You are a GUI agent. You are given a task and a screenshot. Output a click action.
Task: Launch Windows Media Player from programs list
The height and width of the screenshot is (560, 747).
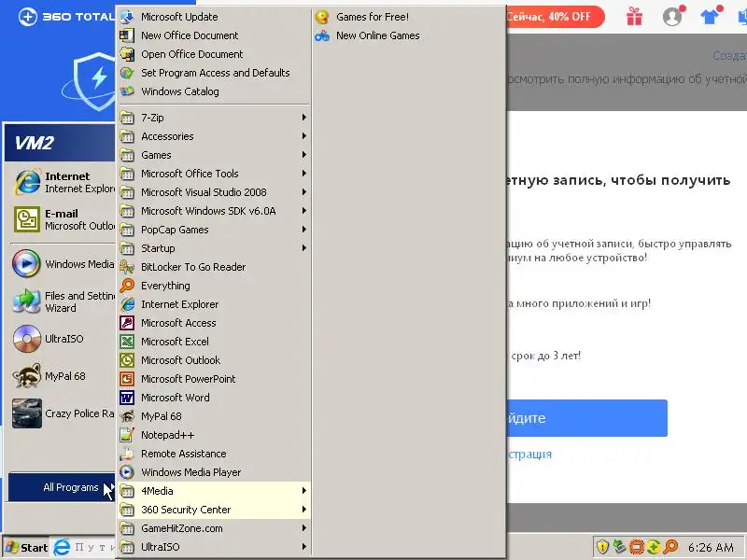pyautogui.click(x=215, y=472)
